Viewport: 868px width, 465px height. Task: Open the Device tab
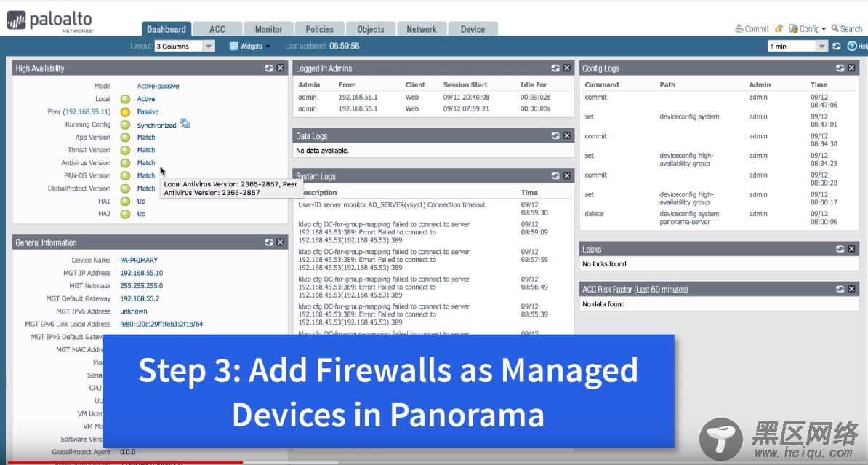click(x=473, y=29)
